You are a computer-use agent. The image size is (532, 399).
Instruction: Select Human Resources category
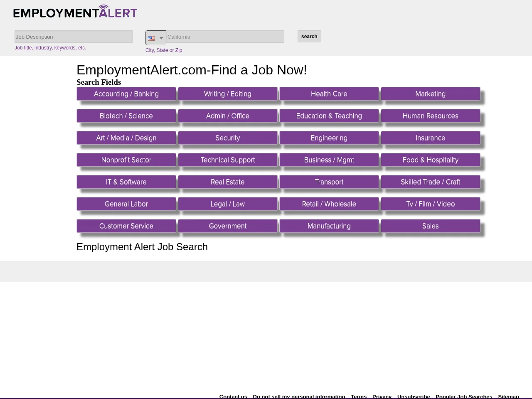[431, 116]
